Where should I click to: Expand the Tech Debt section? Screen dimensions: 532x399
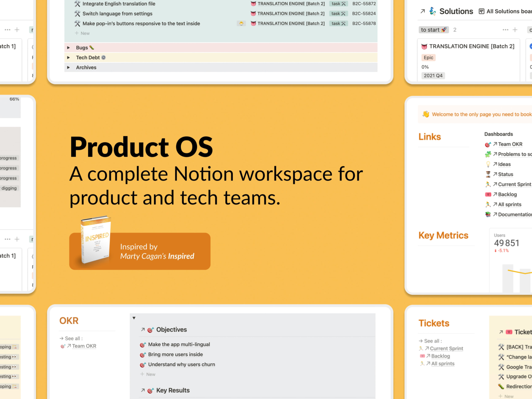68,57
